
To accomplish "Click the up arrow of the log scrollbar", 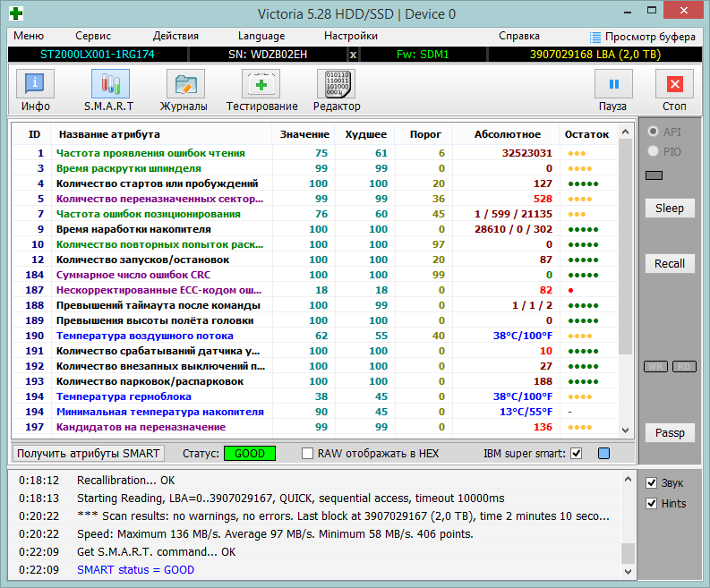I will pos(628,479).
